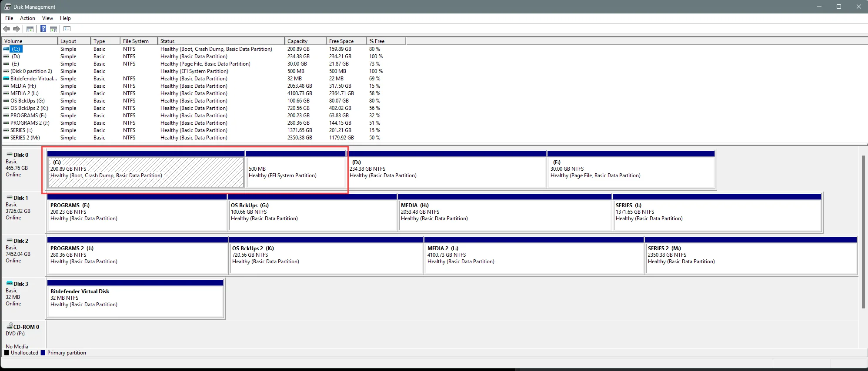The width and height of the screenshot is (868, 371).
Task: Click the Disk Management icon in the title bar
Action: [8, 7]
